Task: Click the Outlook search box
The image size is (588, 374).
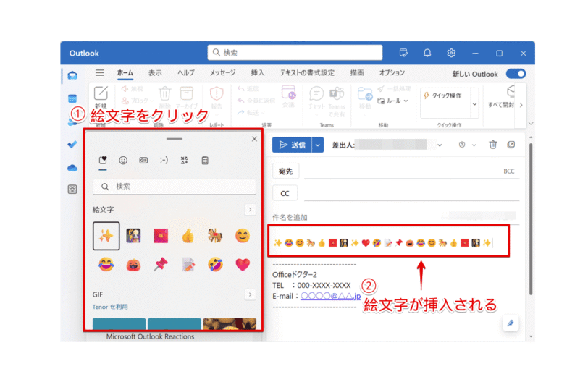Action: [x=295, y=53]
